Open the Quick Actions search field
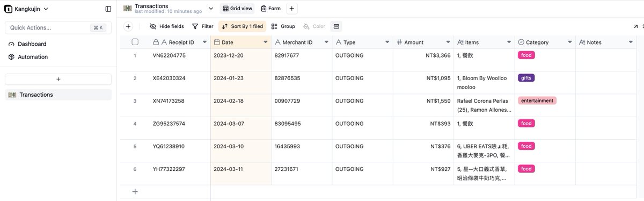644x201 pixels. (x=58, y=27)
